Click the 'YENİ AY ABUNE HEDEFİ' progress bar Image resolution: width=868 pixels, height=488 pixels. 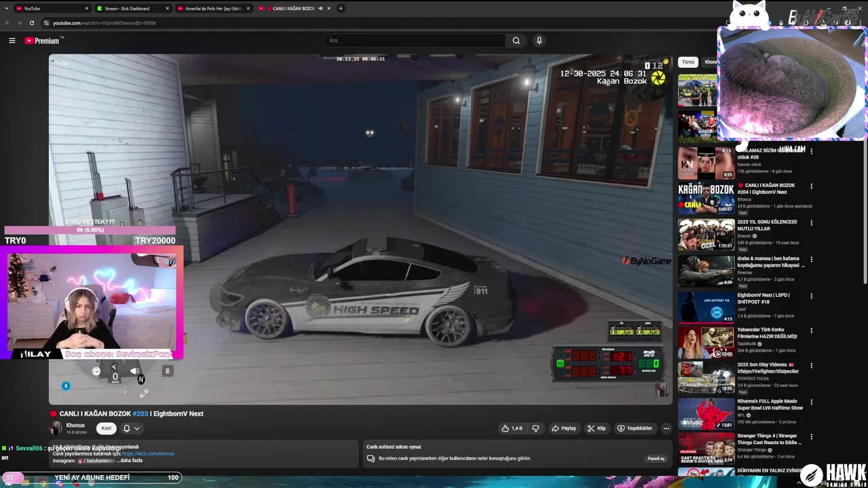[92, 478]
